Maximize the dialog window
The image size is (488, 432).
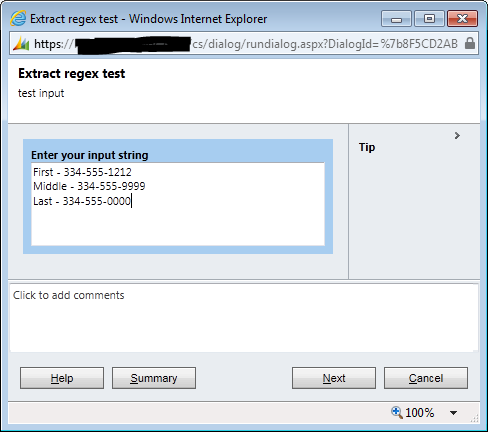[429, 18]
